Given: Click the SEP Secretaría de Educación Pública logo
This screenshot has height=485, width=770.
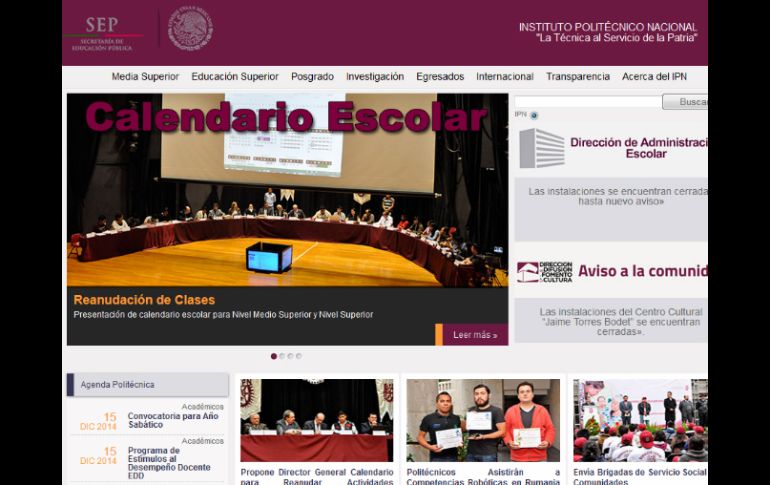Looking at the screenshot, I should pos(102,32).
